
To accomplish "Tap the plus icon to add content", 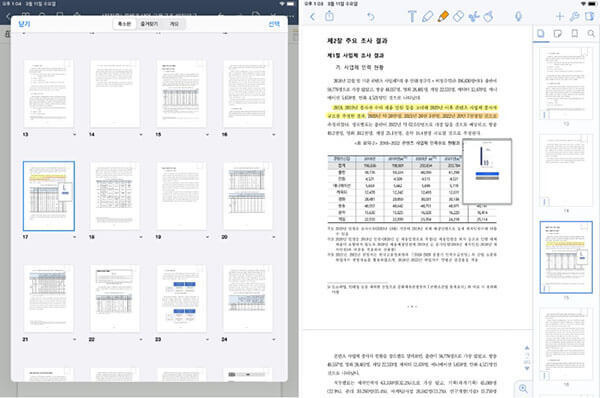I will [559, 16].
